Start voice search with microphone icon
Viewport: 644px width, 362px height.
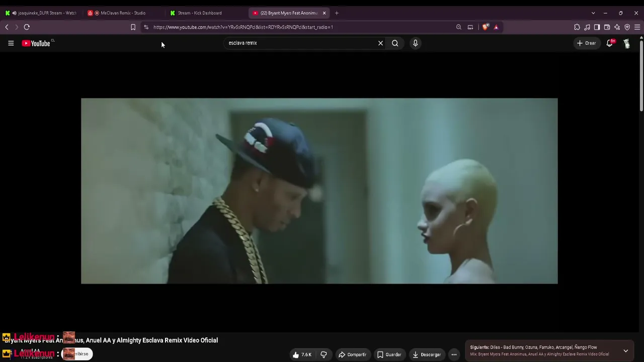pyautogui.click(x=415, y=43)
